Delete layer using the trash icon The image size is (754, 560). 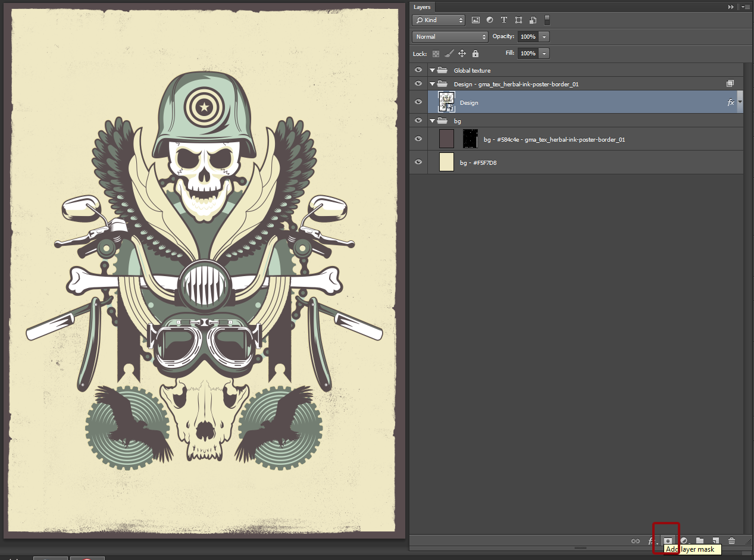(x=731, y=541)
